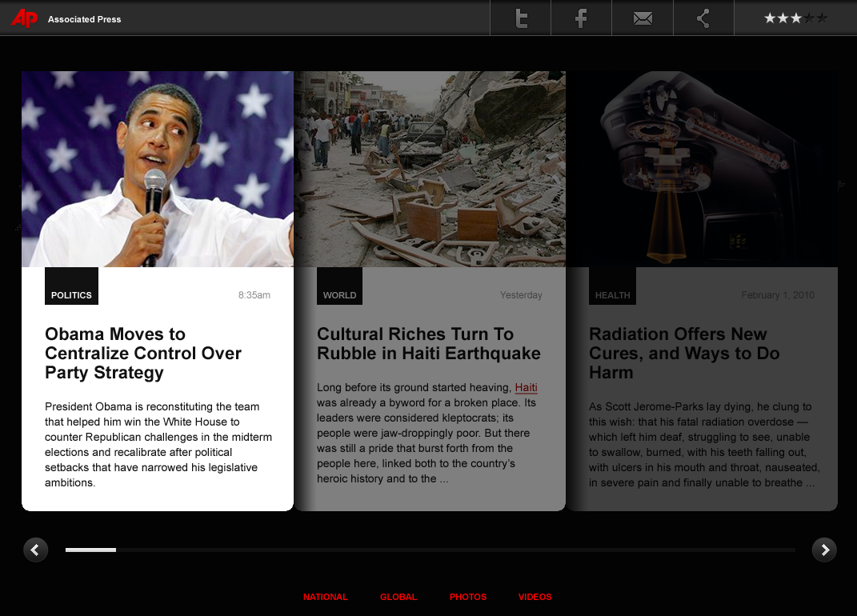Go to previous stories with left arrow
This screenshot has height=616, width=857.
click(x=35, y=550)
